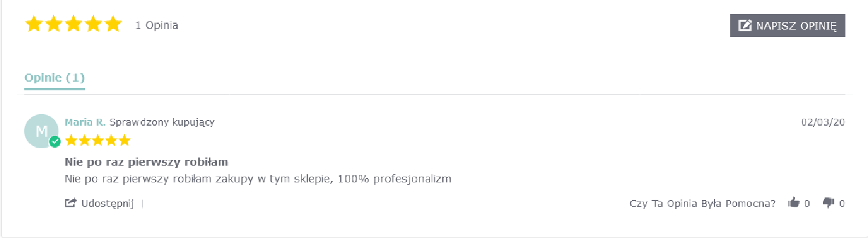Open the Udostępnij share link
The image size is (868, 238).
point(108,203)
